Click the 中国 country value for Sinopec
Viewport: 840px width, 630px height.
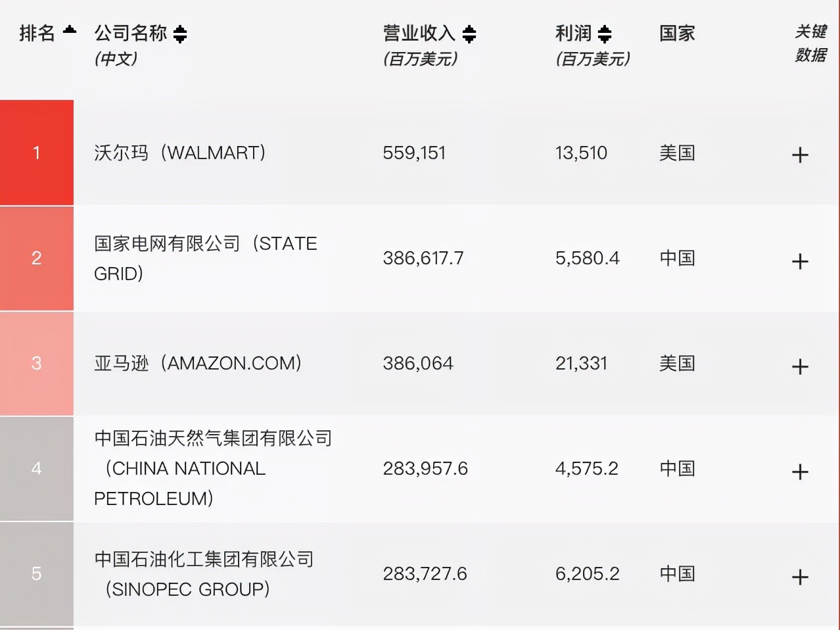(676, 573)
